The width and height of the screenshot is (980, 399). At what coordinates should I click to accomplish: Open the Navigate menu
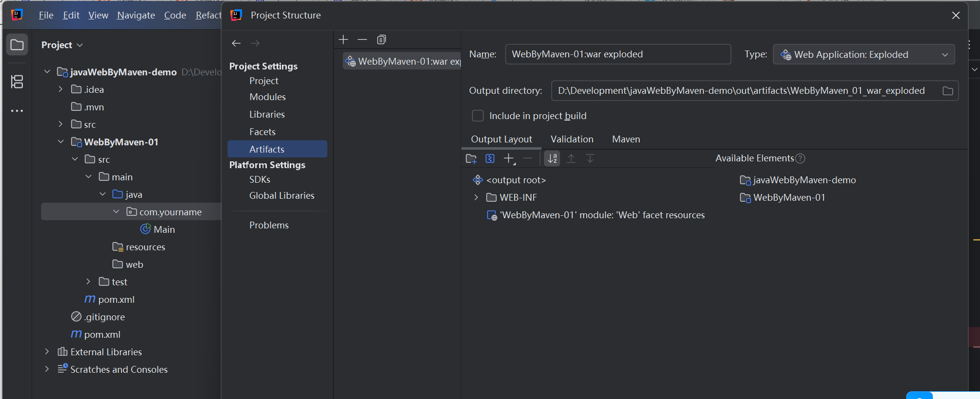[136, 15]
